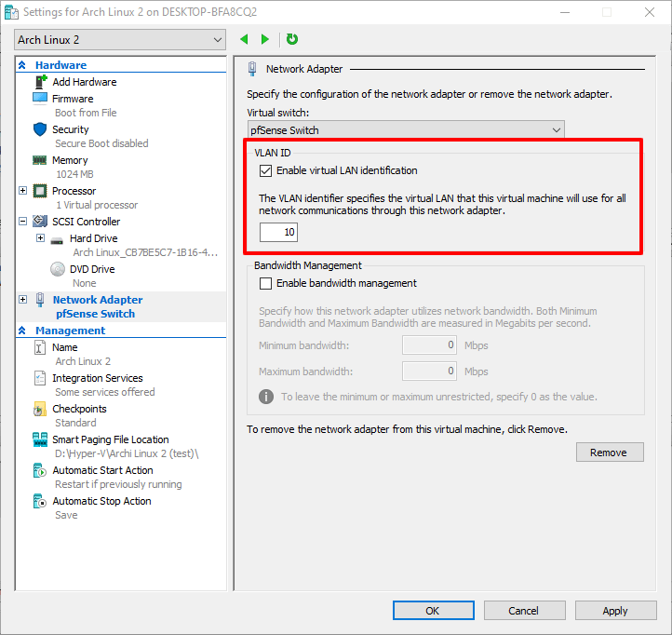This screenshot has width=672, height=635.
Task: Select Smart Paging File Location item
Action: click(111, 439)
